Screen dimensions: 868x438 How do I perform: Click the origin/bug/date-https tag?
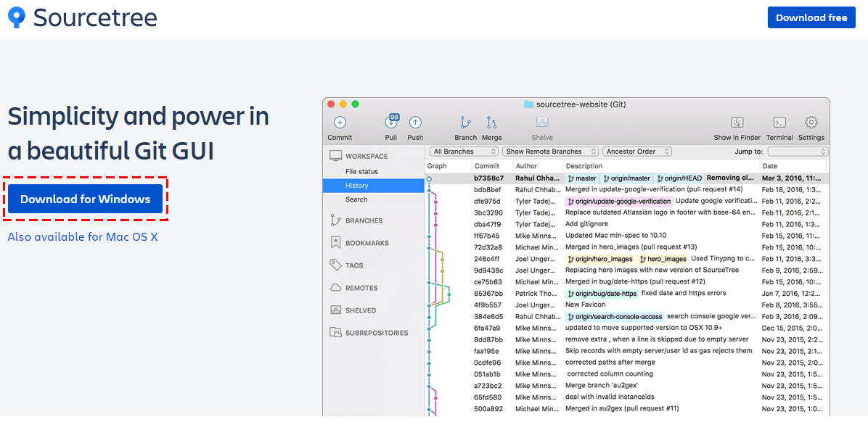pyautogui.click(x=602, y=294)
